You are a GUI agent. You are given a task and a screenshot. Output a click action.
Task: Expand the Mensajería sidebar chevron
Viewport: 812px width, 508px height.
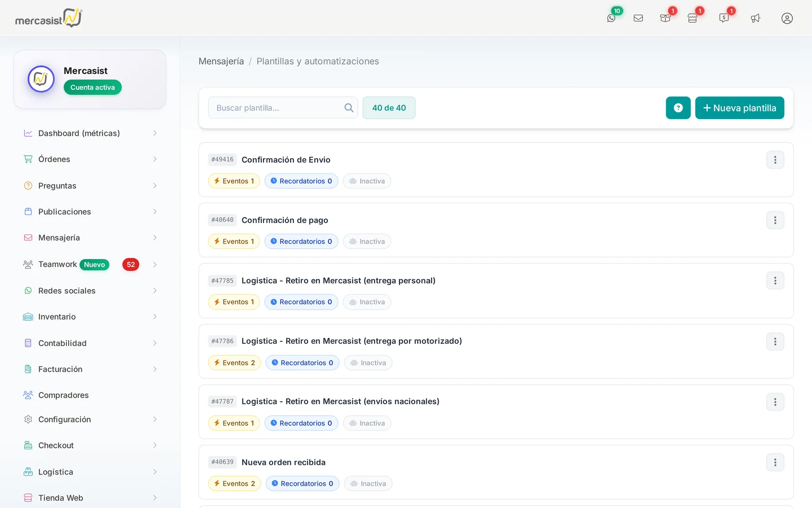click(155, 238)
